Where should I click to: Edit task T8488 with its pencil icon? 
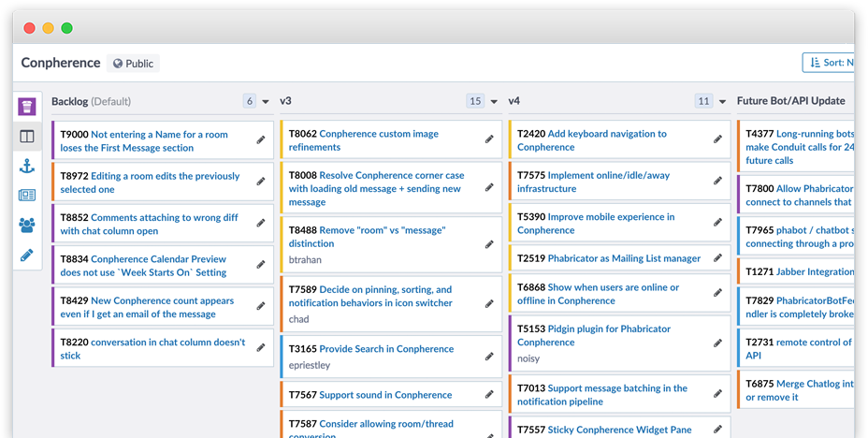pyautogui.click(x=489, y=244)
